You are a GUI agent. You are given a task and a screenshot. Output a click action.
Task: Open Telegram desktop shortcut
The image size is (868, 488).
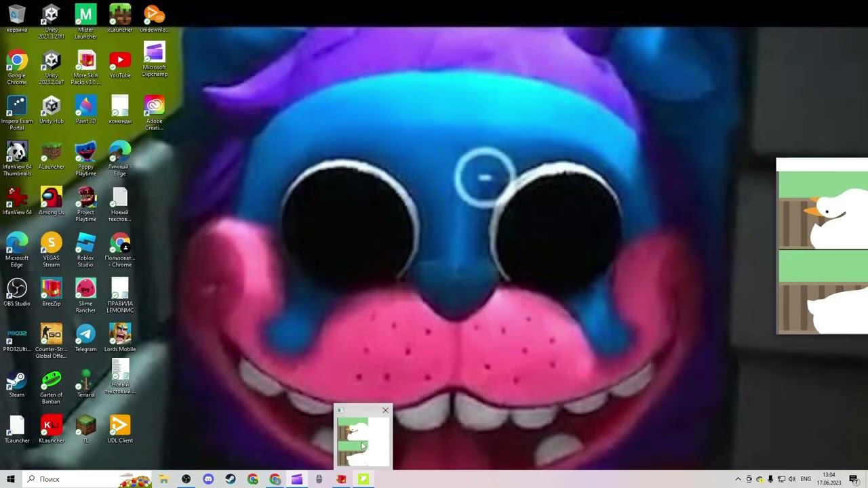click(85, 338)
